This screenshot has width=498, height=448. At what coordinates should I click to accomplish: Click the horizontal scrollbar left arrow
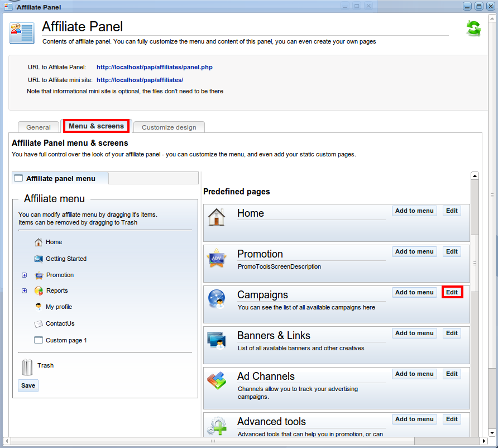click(x=7, y=441)
